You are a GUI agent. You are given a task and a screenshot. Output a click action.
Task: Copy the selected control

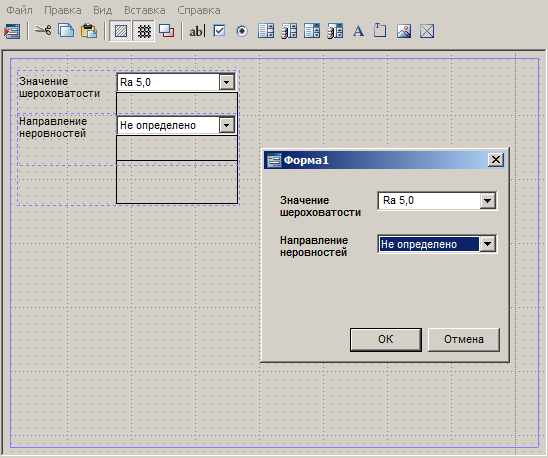(66, 31)
